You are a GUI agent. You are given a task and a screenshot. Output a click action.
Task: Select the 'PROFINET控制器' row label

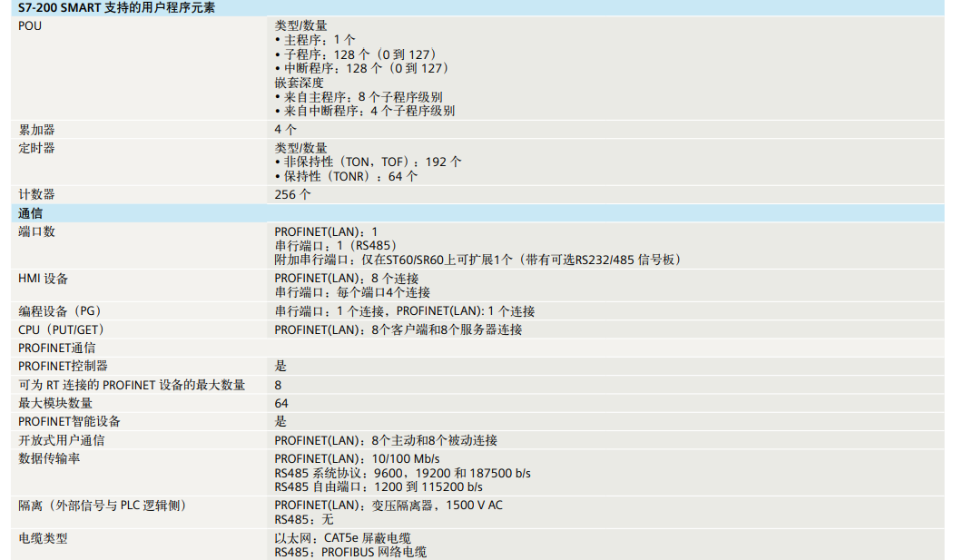click(x=63, y=366)
